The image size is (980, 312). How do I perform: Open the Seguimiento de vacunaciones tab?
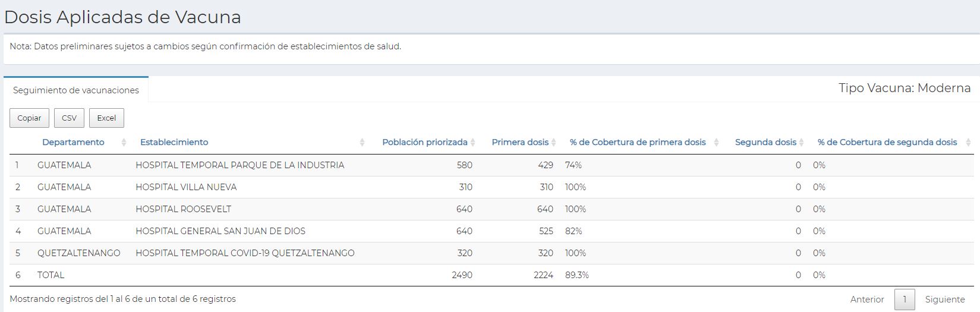click(76, 90)
